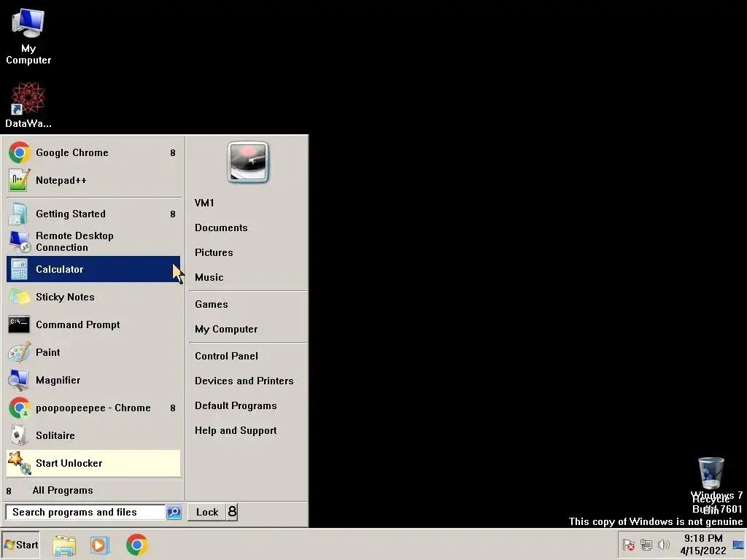Click the user account picture
Viewport: 747px width, 560px height.
pyautogui.click(x=248, y=163)
